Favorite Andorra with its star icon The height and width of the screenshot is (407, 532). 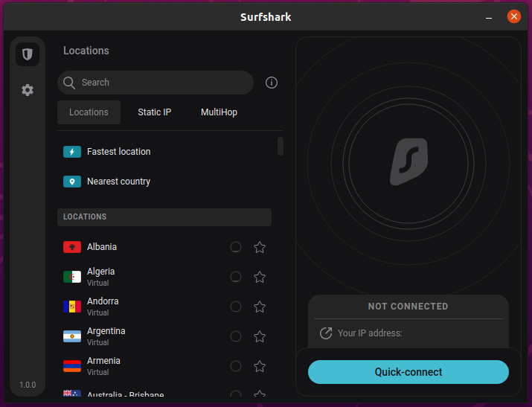click(x=260, y=307)
